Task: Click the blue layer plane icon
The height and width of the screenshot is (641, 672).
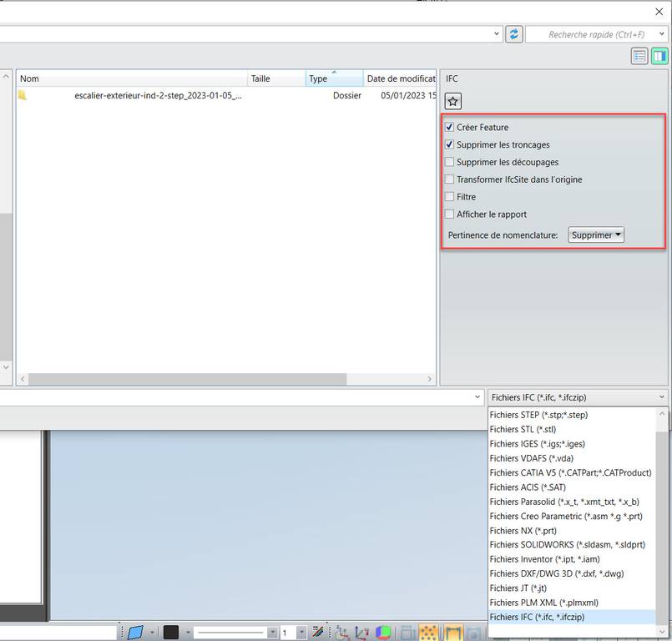Action: tap(135, 632)
